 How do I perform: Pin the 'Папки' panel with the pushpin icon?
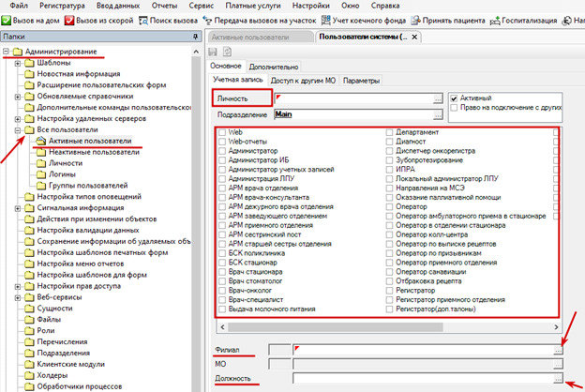(x=196, y=37)
